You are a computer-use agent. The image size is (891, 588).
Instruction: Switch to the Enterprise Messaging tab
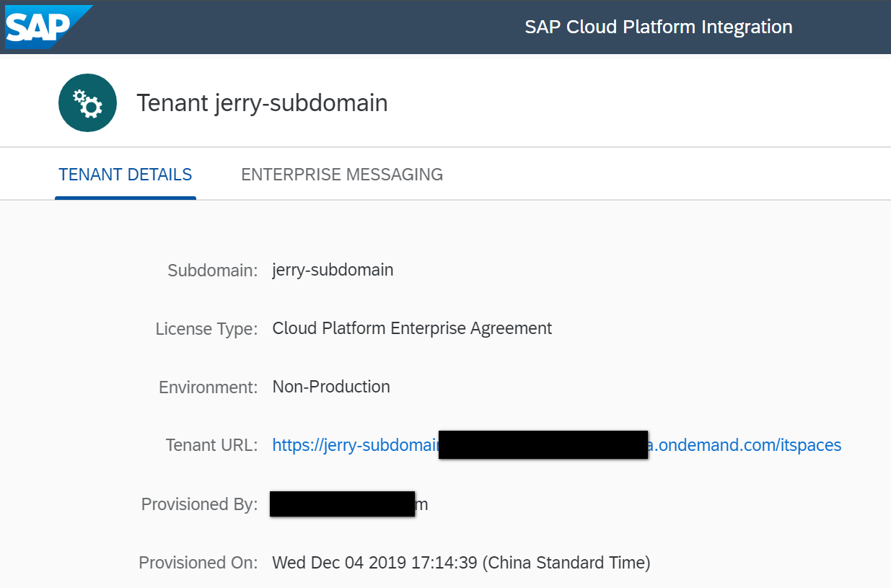point(341,175)
